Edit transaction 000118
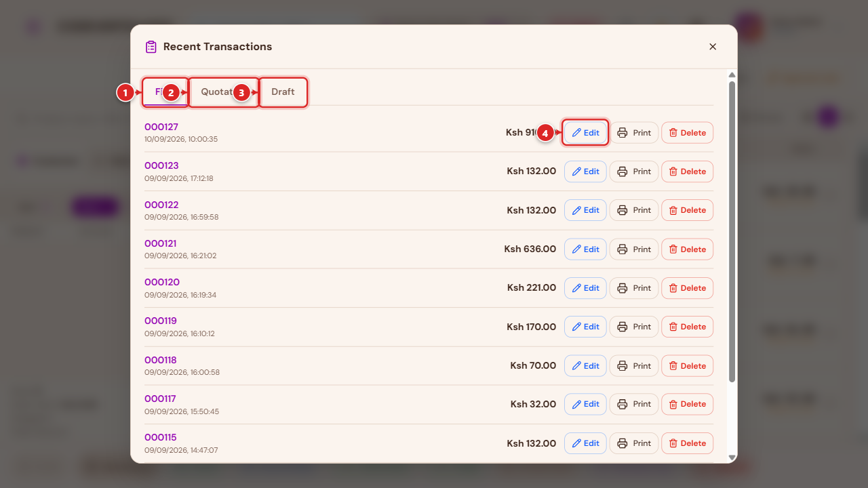The image size is (868, 488). [x=585, y=366]
